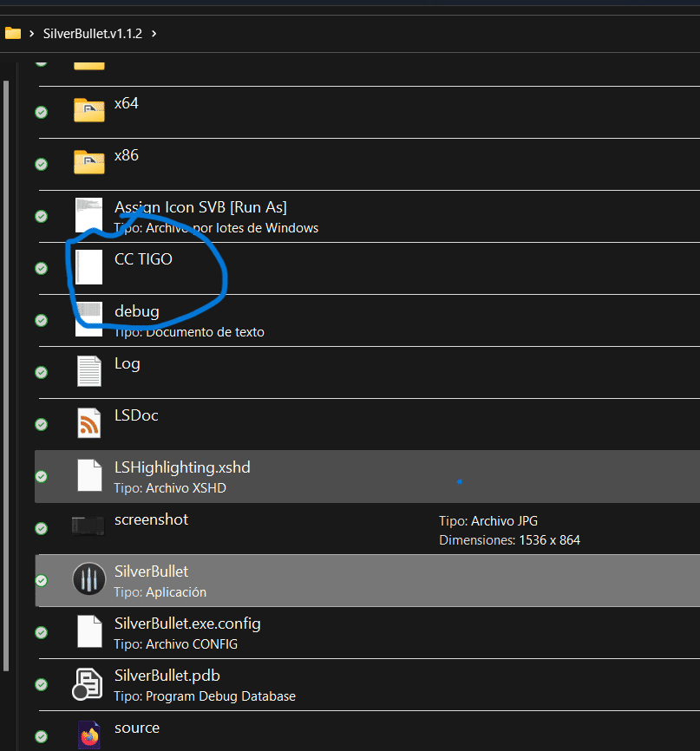The height and width of the screenshot is (751, 700).
Task: Select the SilverBullet.v1.1.2 breadcrumb item
Action: click(x=94, y=34)
